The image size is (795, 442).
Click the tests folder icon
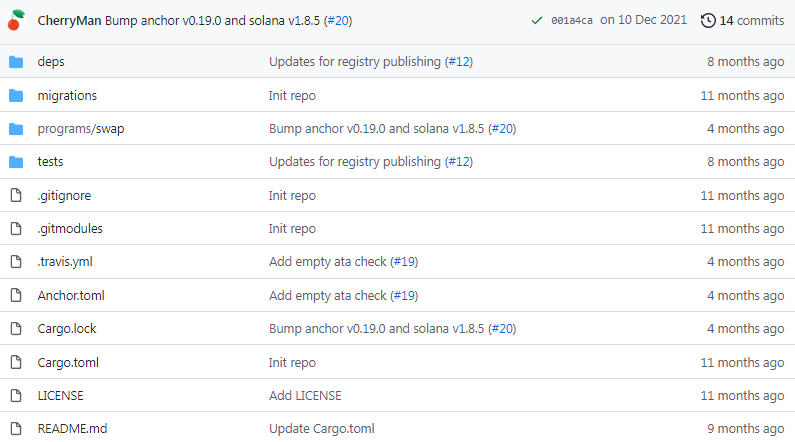tap(16, 162)
